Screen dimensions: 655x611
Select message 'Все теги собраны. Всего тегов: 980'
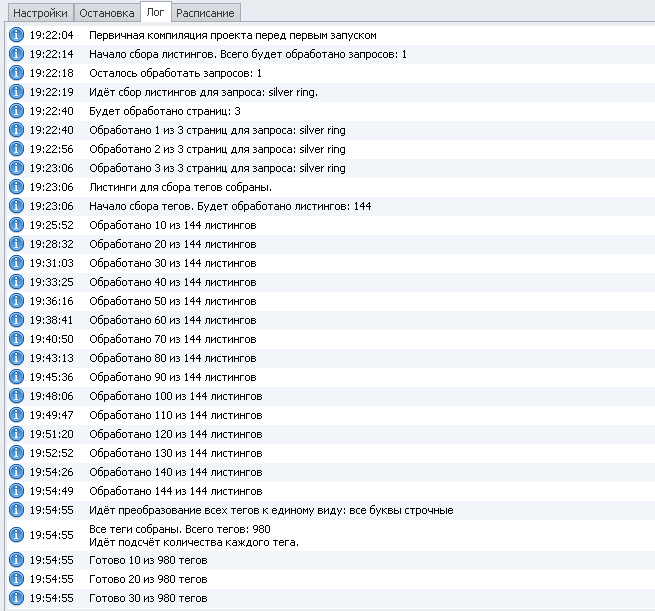pyautogui.click(x=180, y=529)
